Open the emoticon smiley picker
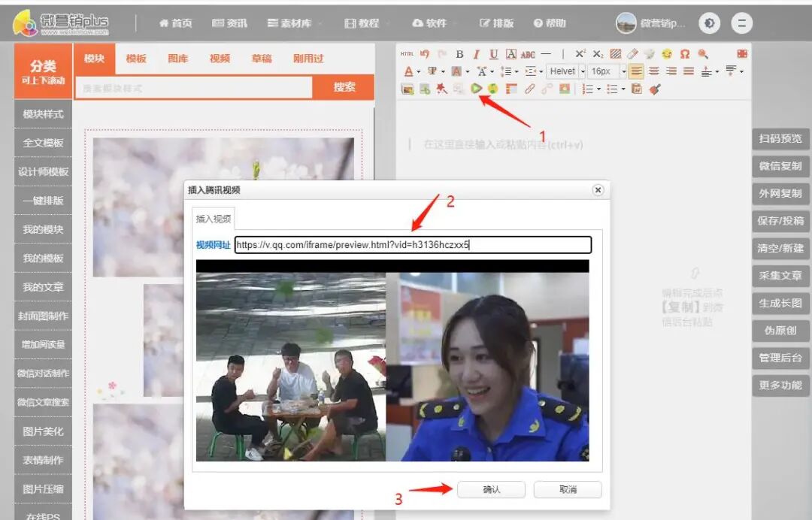The image size is (812, 520). tap(667, 54)
